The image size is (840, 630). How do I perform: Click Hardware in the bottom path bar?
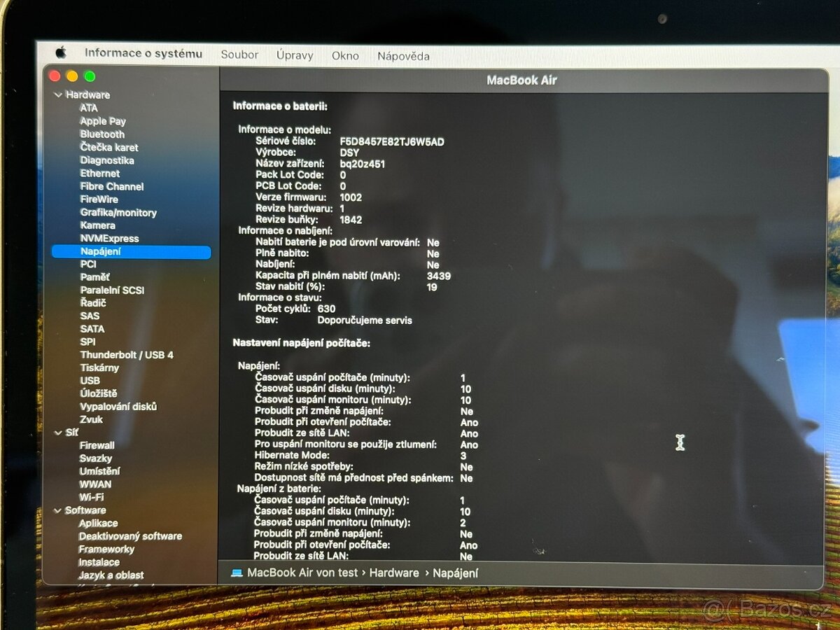[394, 573]
